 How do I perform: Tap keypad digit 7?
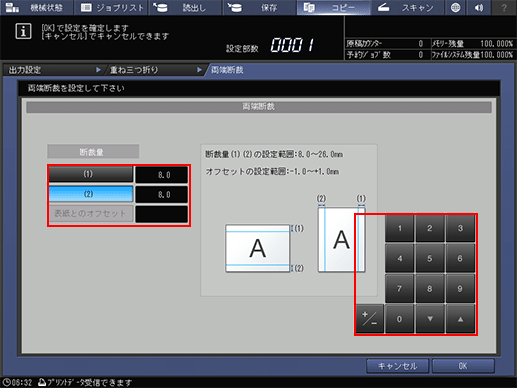click(400, 289)
